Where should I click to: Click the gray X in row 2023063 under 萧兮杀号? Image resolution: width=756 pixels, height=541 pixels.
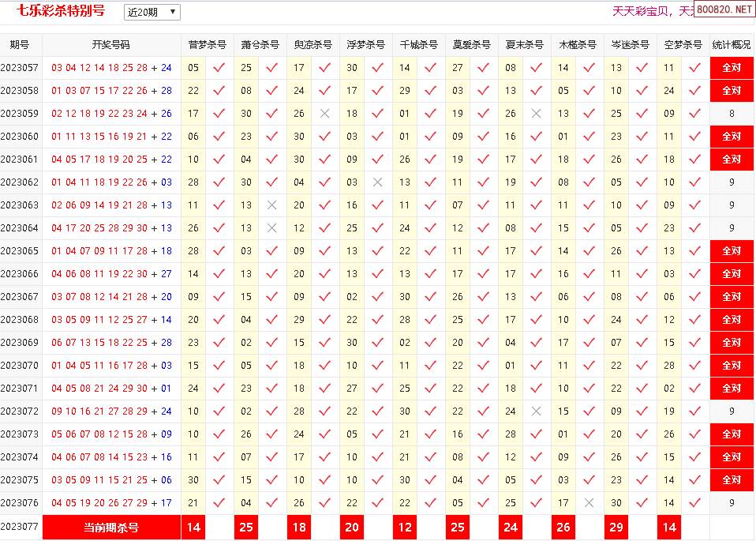(x=272, y=205)
